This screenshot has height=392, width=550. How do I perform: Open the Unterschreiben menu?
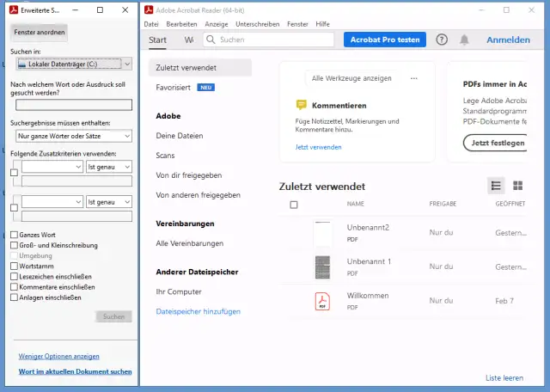(x=258, y=24)
